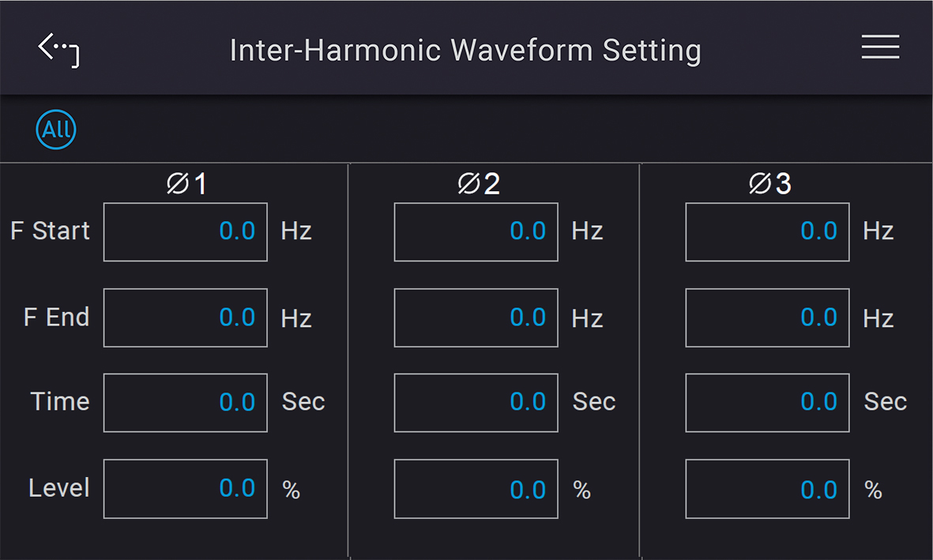Screen dimensions: 933x560
Task: Toggle the All phases button
Action: pyautogui.click(x=56, y=129)
